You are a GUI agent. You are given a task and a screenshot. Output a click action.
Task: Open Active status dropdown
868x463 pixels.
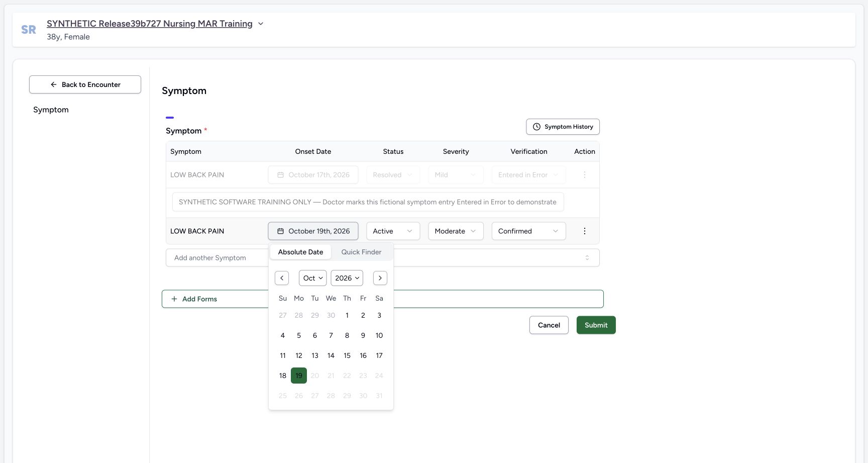tap(393, 231)
